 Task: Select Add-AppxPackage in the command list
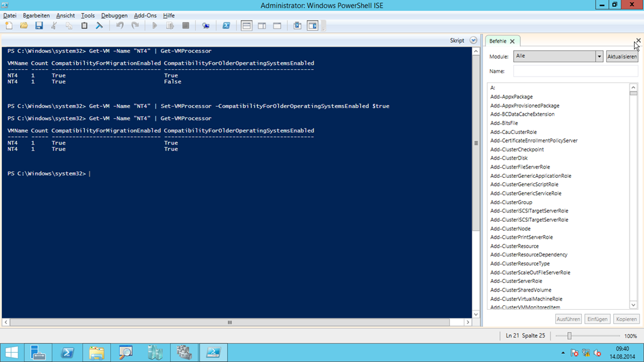point(511,97)
